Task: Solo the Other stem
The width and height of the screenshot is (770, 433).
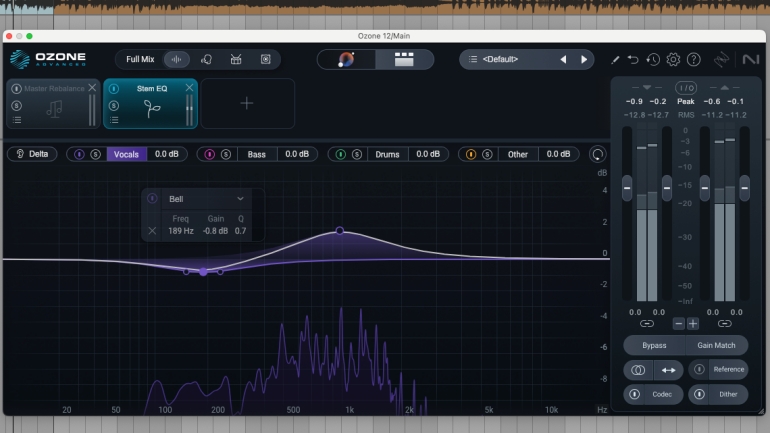Action: click(x=487, y=154)
